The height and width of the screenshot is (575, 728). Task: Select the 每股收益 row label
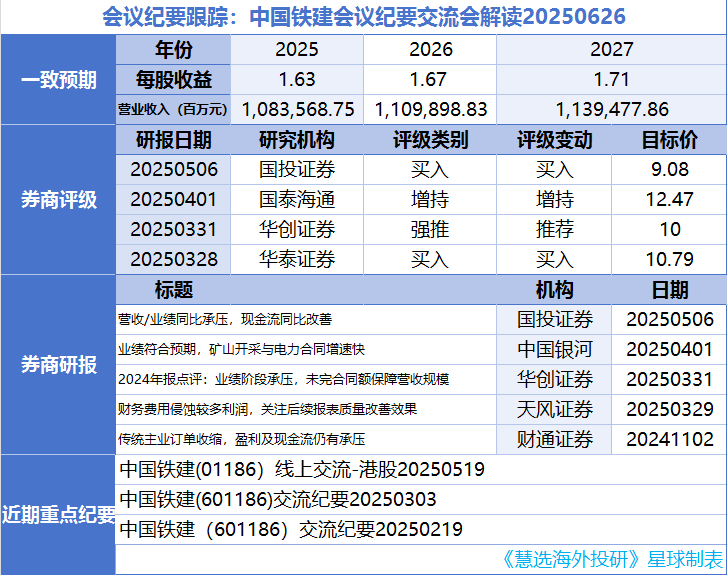(x=173, y=79)
